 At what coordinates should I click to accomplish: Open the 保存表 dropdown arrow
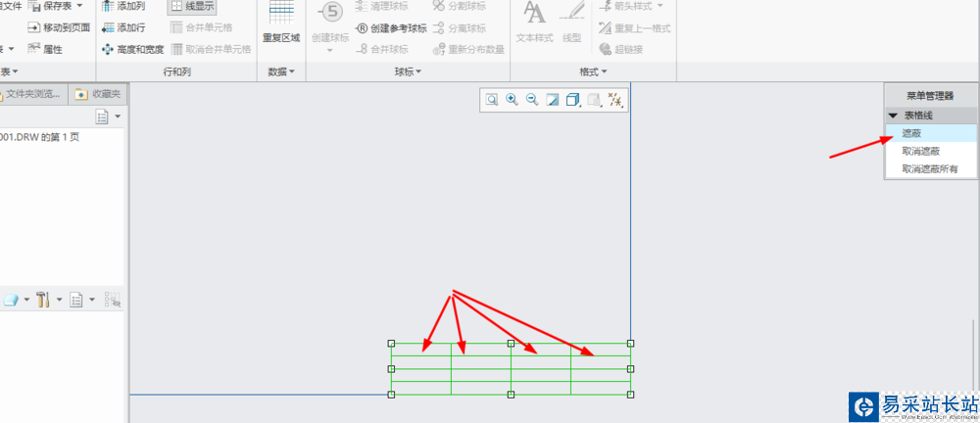click(x=80, y=6)
